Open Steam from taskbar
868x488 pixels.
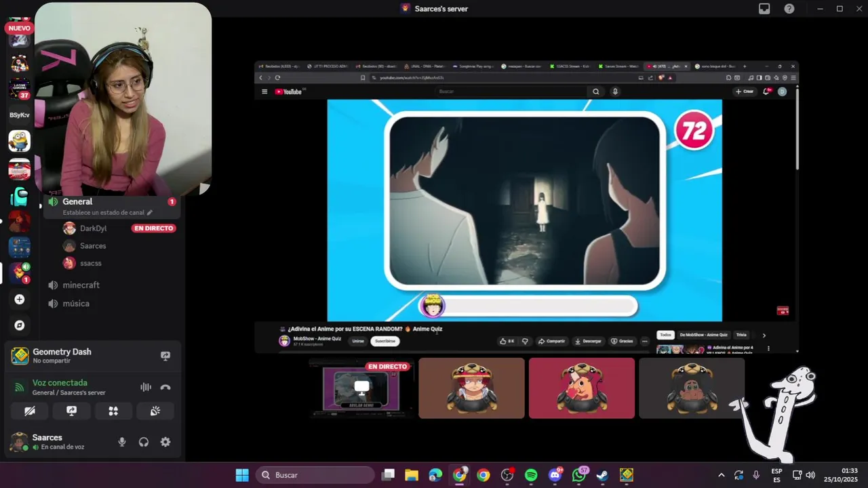click(x=602, y=475)
